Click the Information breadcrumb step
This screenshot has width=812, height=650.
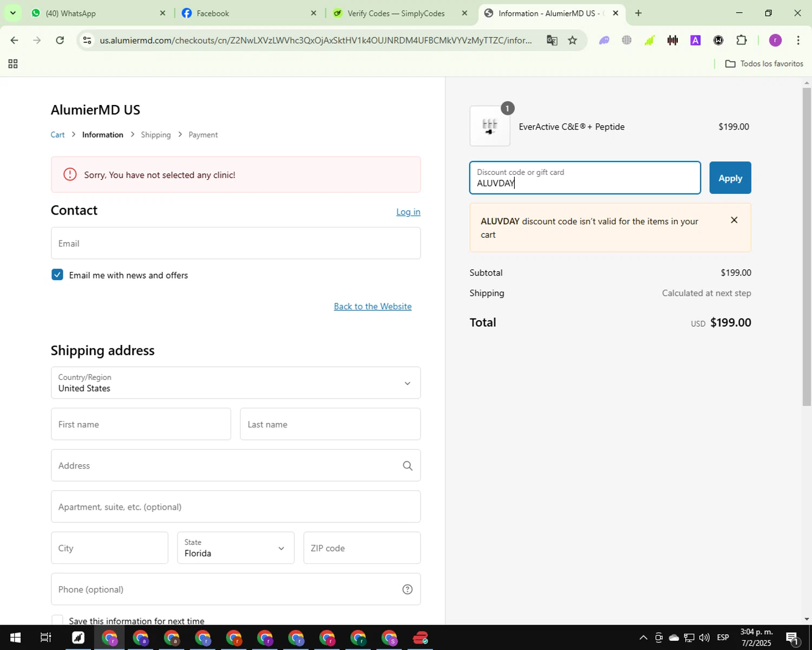[x=103, y=135]
